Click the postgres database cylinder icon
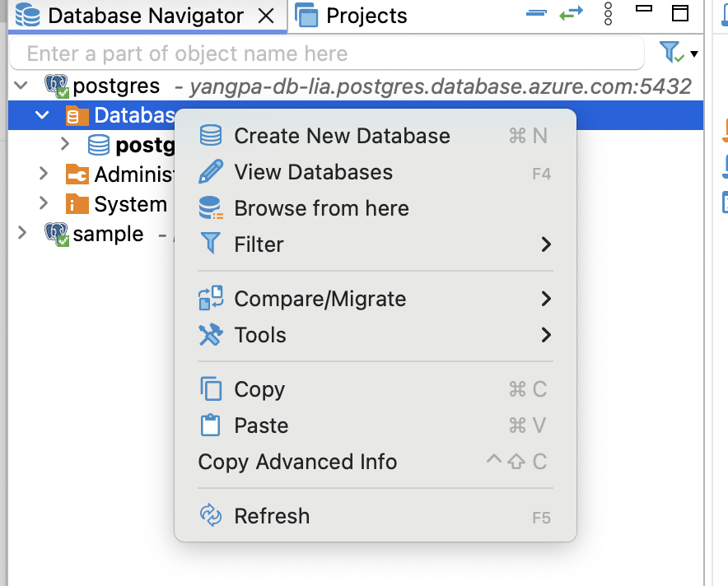Screen dimensions: 728x586 99,145
